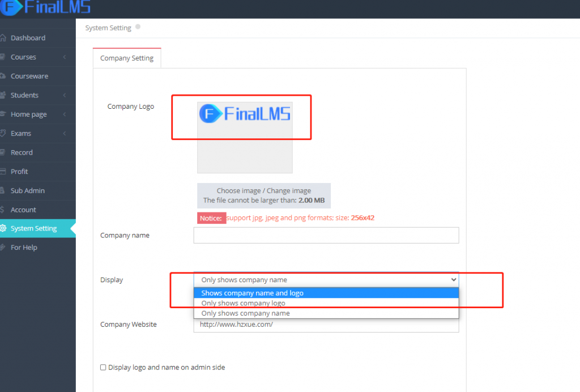Image resolution: width=580 pixels, height=392 pixels.
Task: Click the Exams sidebar icon
Action: click(x=3, y=133)
